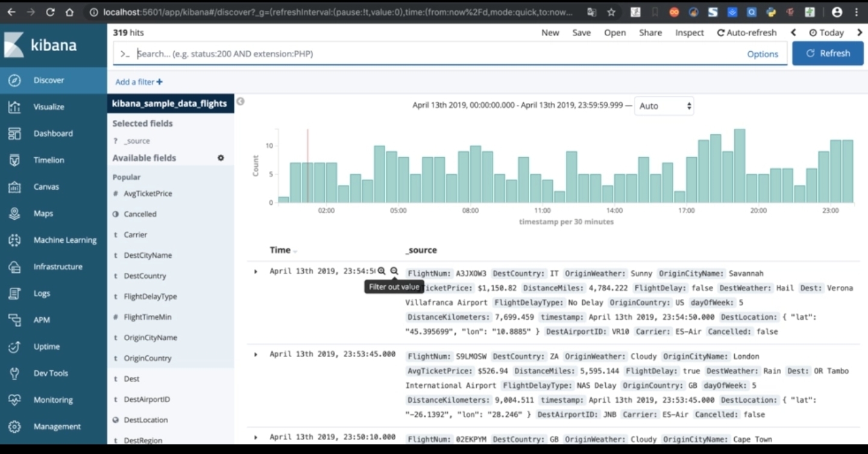This screenshot has width=868, height=454.
Task: Open the Uptime icon in sidebar
Action: (x=14, y=346)
